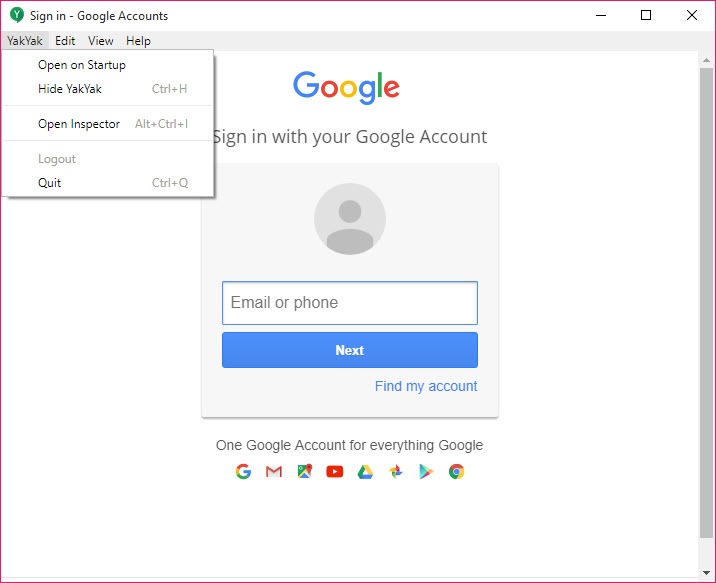The width and height of the screenshot is (716, 583).
Task: Click the gray profile avatar placeholder
Action: (x=350, y=219)
